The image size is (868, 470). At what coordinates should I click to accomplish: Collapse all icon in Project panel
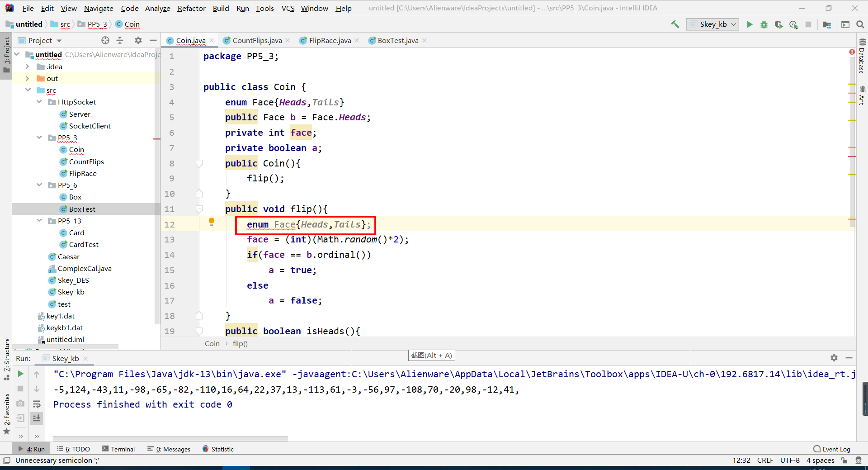click(x=120, y=40)
